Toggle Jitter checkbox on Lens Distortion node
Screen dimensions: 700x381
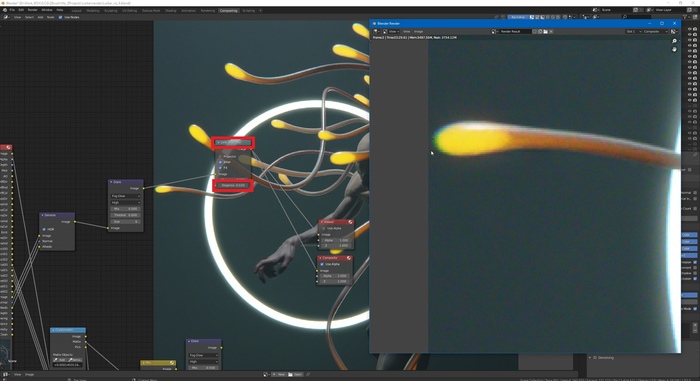[221, 162]
